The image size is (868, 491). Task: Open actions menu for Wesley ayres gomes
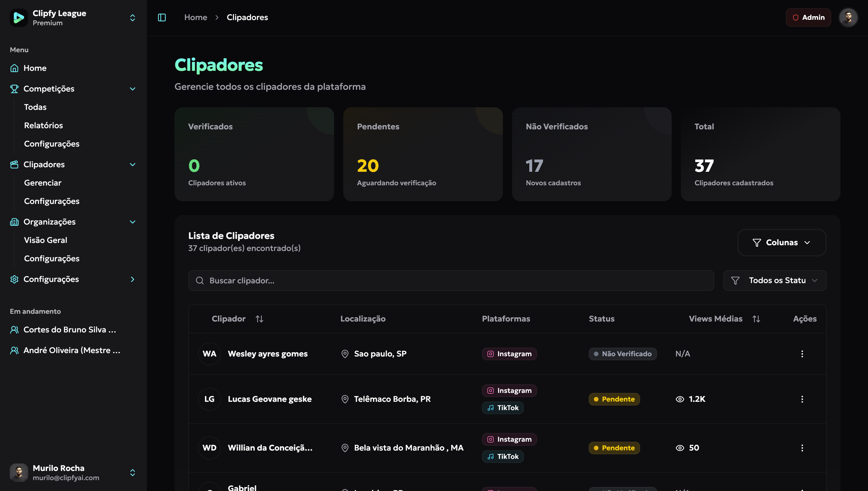click(802, 354)
